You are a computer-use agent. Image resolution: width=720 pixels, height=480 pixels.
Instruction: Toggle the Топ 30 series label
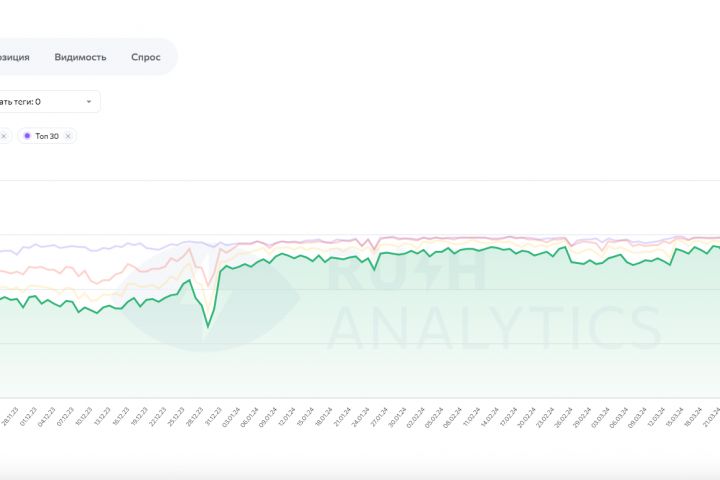pyautogui.click(x=47, y=136)
